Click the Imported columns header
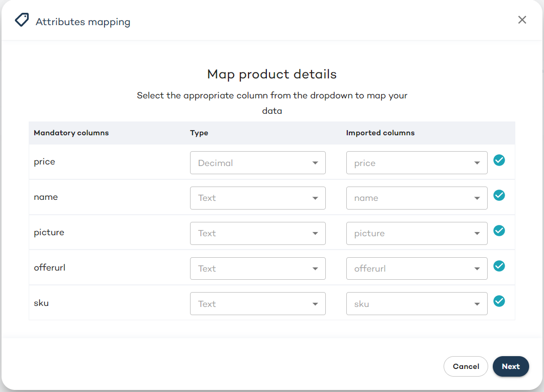The width and height of the screenshot is (544, 392). (380, 133)
